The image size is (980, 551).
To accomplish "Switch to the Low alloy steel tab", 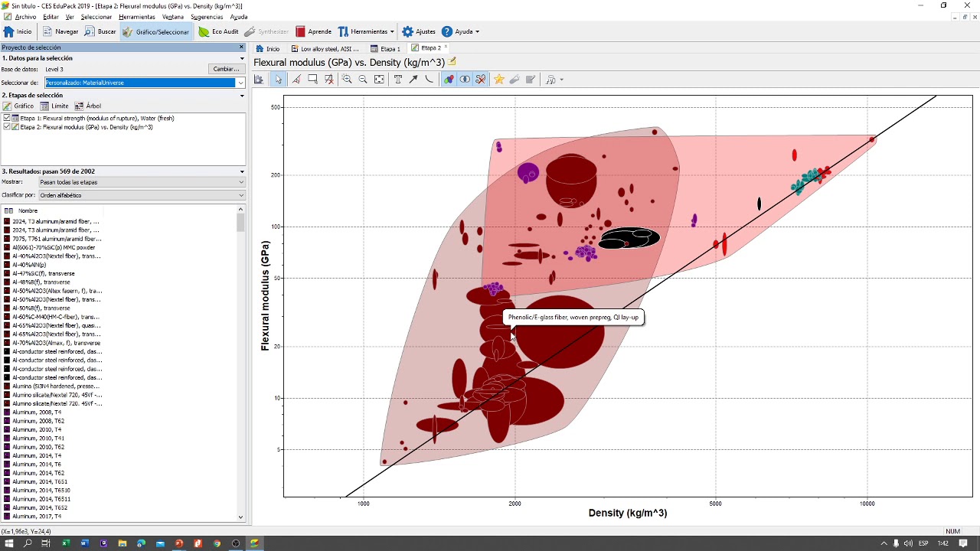I will pyautogui.click(x=324, y=48).
